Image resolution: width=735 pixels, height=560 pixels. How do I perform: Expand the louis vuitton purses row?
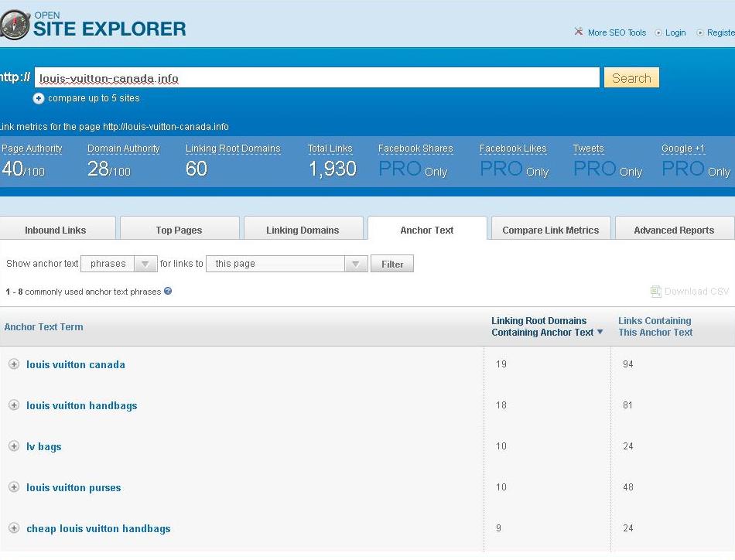14,487
